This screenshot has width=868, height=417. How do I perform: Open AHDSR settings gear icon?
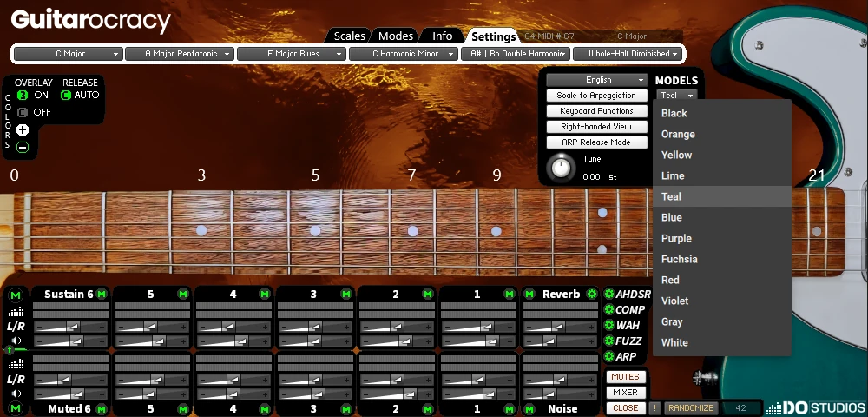(609, 294)
